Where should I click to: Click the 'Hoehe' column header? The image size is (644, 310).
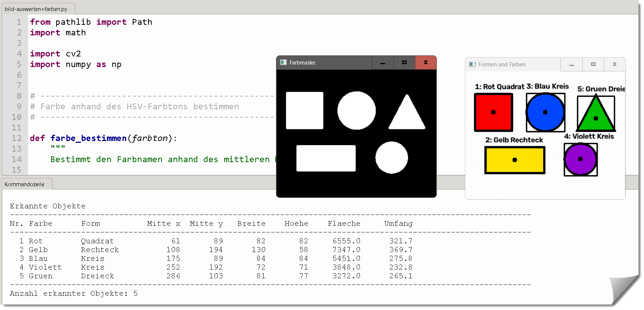(x=296, y=224)
